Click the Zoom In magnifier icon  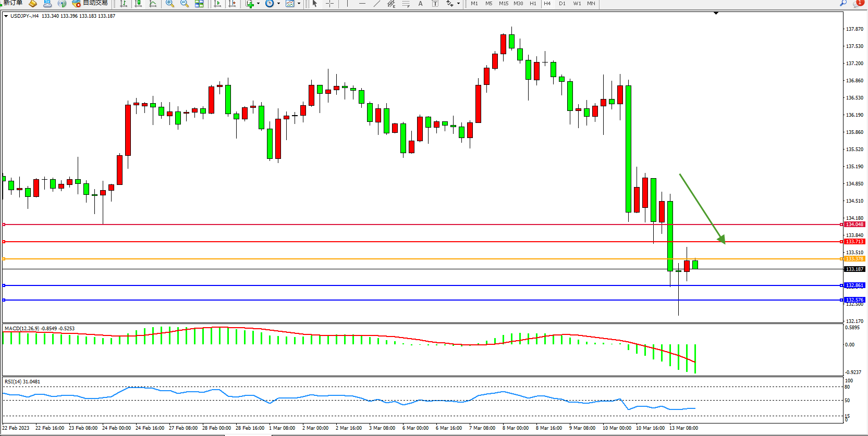(x=169, y=4)
